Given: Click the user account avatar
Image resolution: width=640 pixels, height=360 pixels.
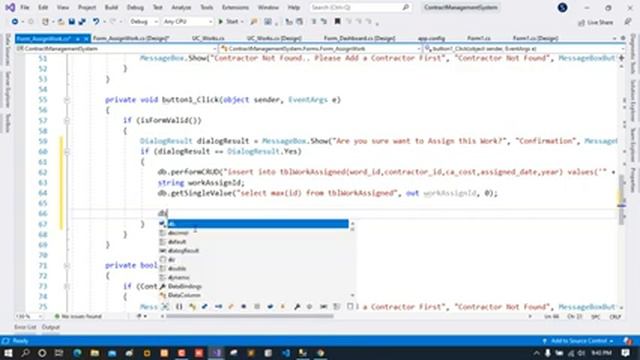Looking at the screenshot, I should click(x=562, y=7).
